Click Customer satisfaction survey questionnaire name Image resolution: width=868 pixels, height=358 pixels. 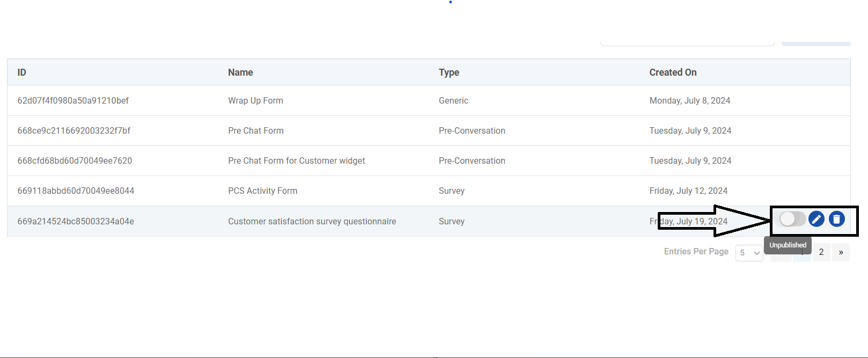tap(312, 222)
